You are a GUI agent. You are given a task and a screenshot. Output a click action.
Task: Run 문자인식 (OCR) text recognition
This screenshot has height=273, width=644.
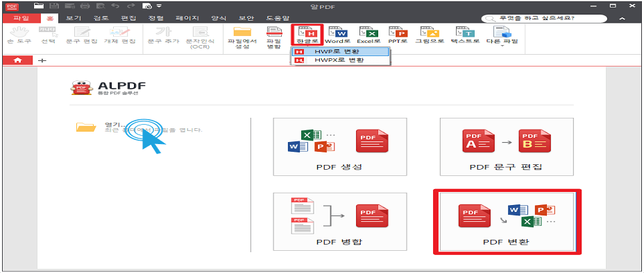tap(200, 37)
